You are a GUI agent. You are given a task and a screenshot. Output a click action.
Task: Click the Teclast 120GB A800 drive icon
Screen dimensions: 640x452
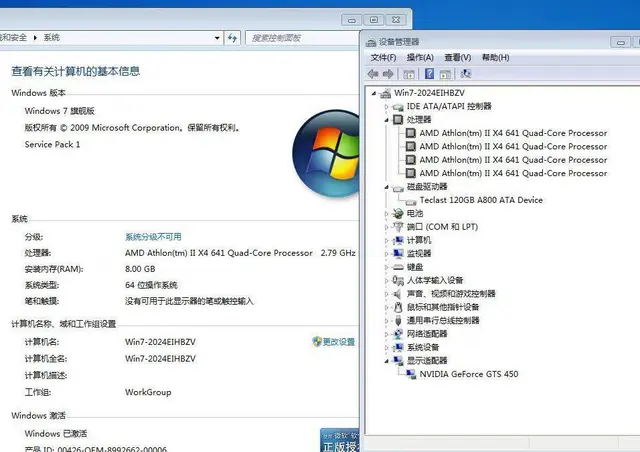411,201
